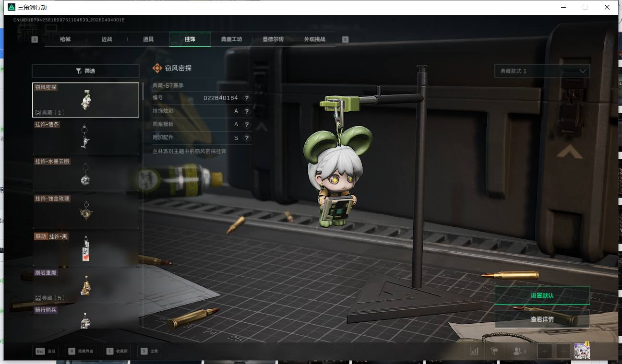Maximize the 三角洲行动 window

click(585, 7)
